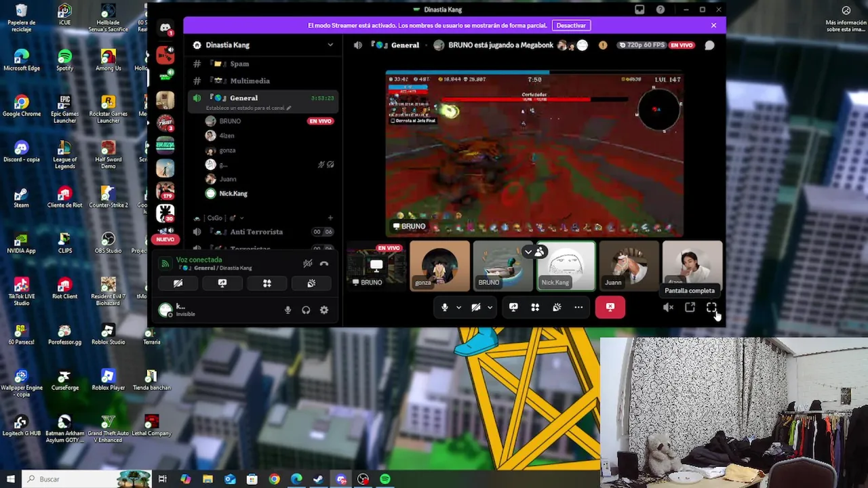
Task: Open the inbox icon in Discord title bar
Action: tap(639, 9)
